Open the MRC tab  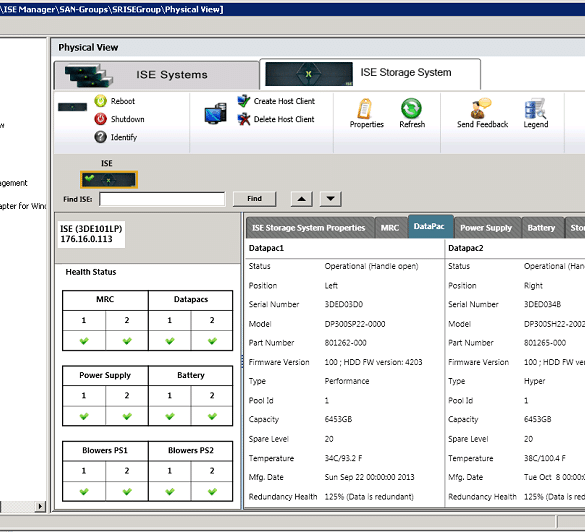[x=390, y=228]
